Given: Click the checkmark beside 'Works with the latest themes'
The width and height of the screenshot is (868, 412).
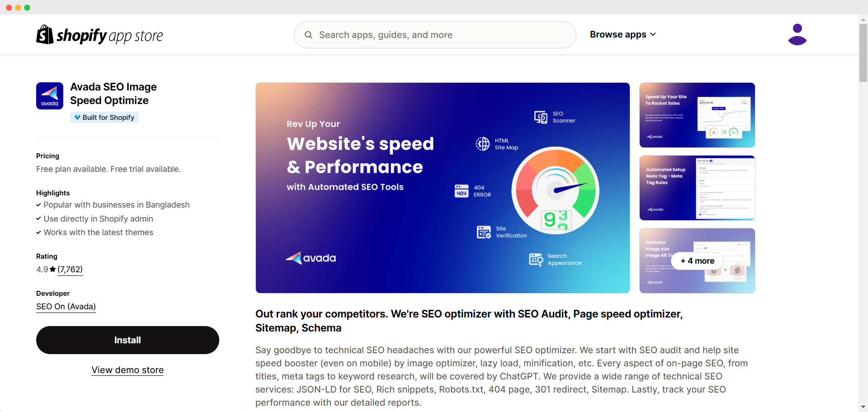Looking at the screenshot, I should click(38, 232).
